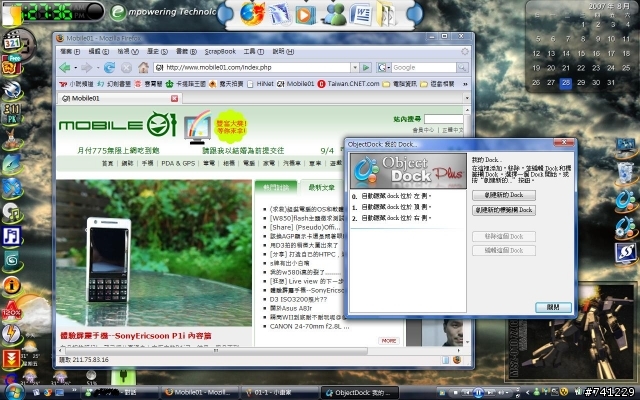
Task: Click the PDA & GPS site category
Action: [x=178, y=163]
